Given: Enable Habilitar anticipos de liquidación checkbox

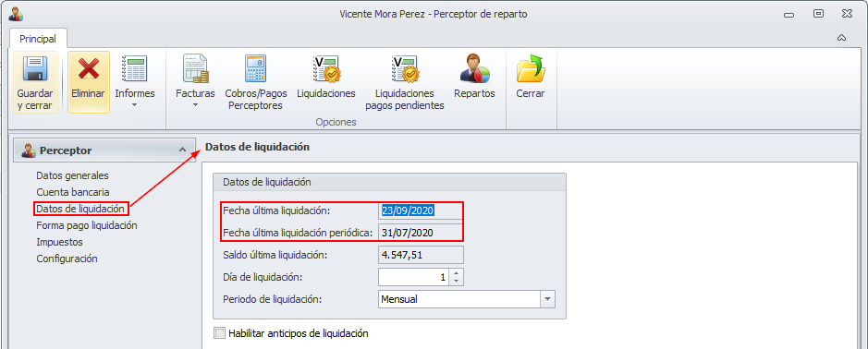Looking at the screenshot, I should 220,333.
